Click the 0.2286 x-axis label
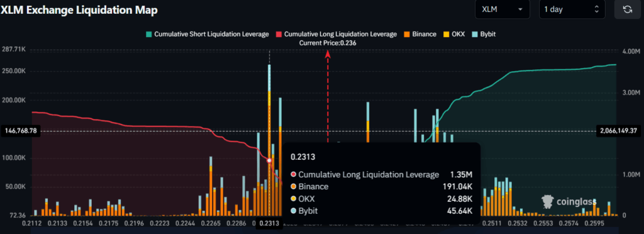 pos(237,224)
